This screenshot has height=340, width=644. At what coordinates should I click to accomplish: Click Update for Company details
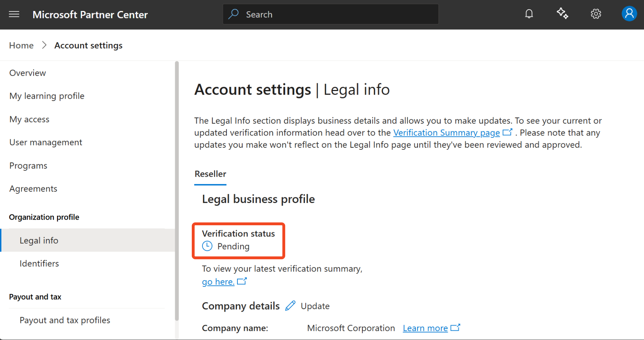tap(315, 306)
